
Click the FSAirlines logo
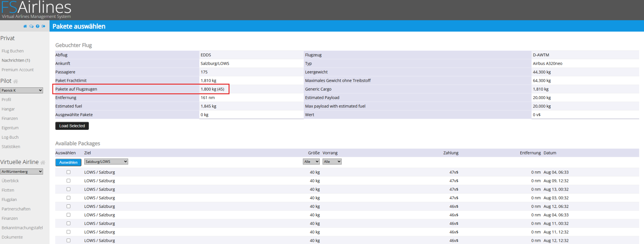[36, 9]
